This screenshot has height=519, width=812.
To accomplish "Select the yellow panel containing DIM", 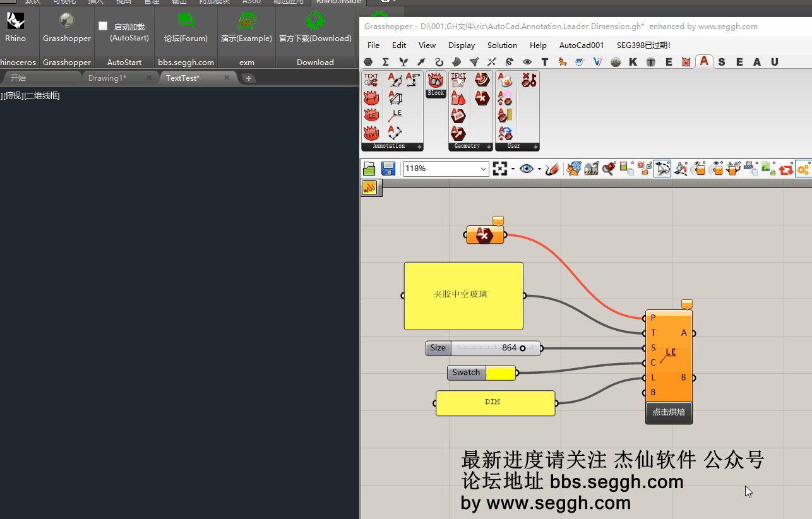I will click(x=496, y=403).
